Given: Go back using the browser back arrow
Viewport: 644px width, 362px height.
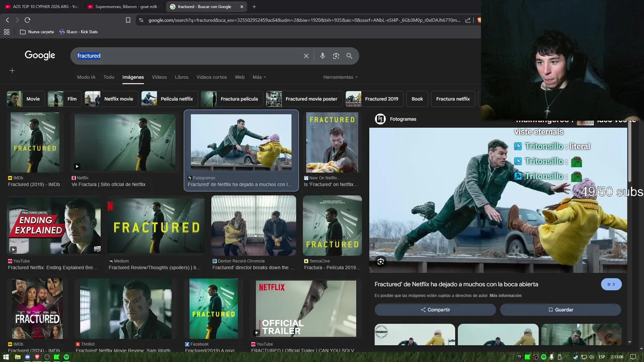Looking at the screenshot, I should 7,20.
